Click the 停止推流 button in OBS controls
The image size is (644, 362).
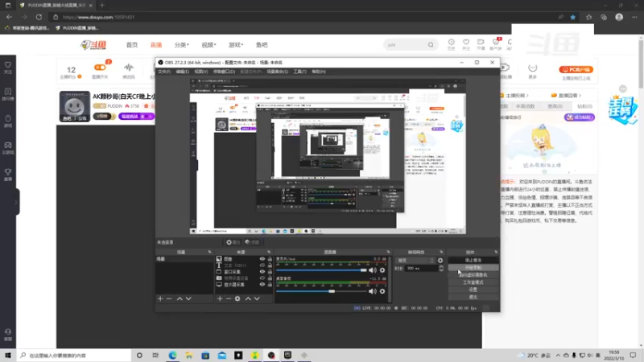(473, 260)
